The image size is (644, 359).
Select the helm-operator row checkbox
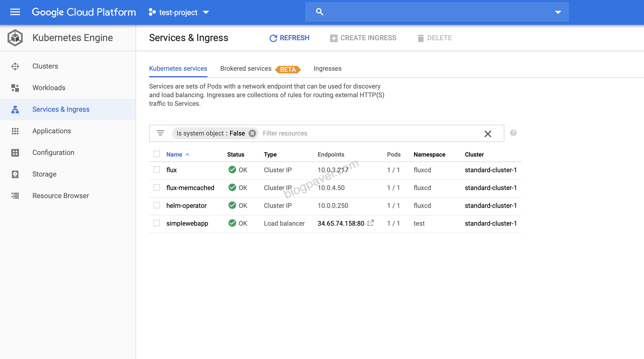157,205
